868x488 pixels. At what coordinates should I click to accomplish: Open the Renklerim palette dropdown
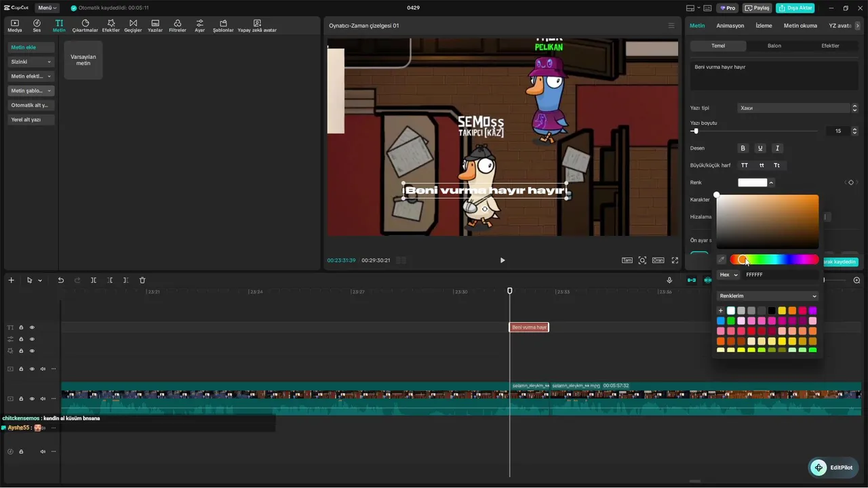click(768, 296)
